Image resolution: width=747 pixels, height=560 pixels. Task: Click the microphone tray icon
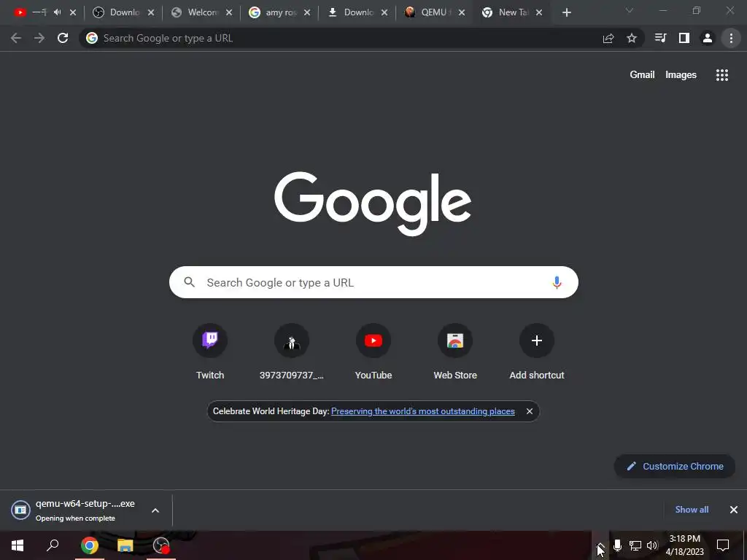point(617,545)
